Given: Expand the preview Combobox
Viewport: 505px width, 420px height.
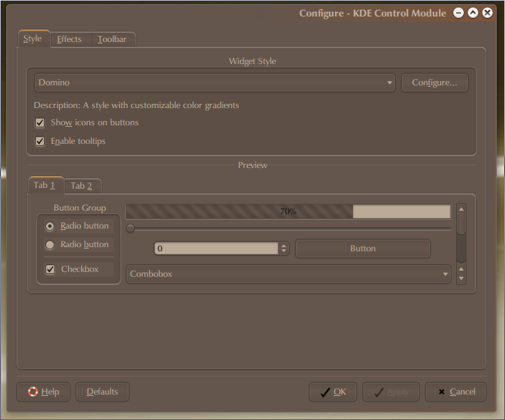Looking at the screenshot, I should click(x=288, y=274).
